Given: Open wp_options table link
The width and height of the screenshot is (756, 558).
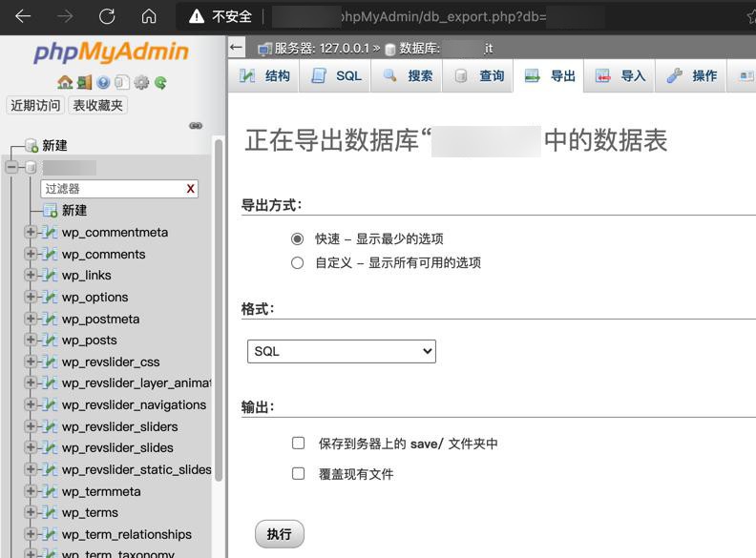Looking at the screenshot, I should [x=95, y=298].
